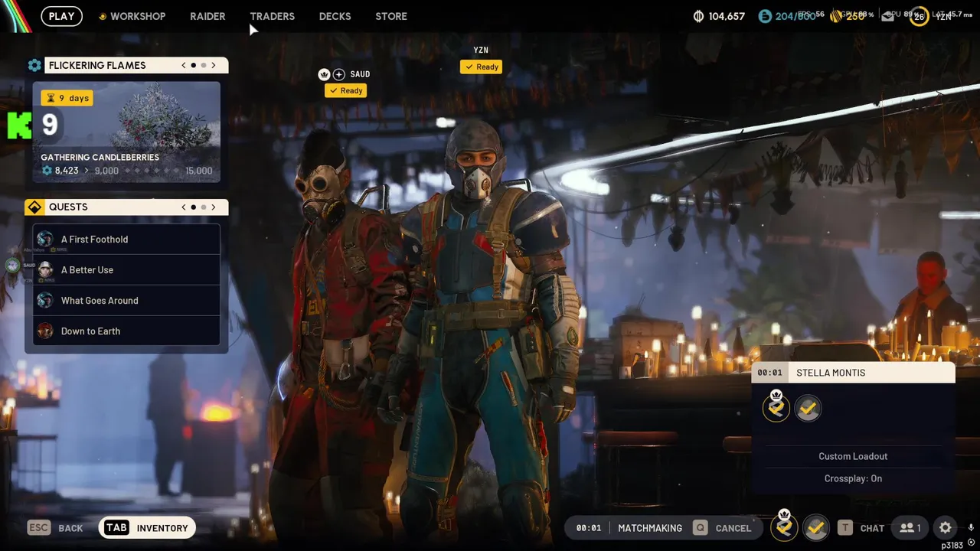Go to next Quests page

pyautogui.click(x=214, y=207)
